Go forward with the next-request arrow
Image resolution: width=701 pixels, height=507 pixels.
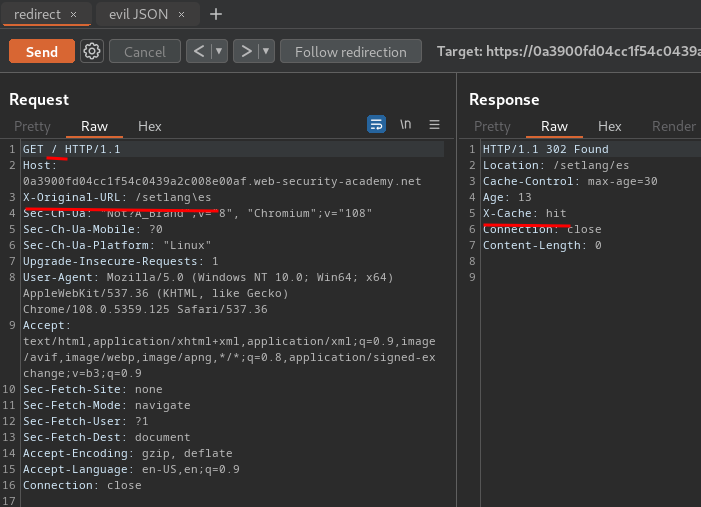246,51
